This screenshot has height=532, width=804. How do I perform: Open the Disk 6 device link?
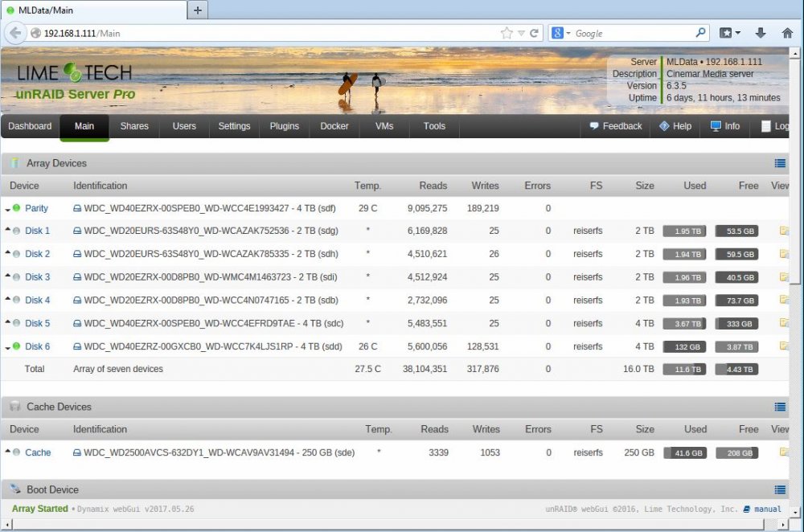pos(38,346)
